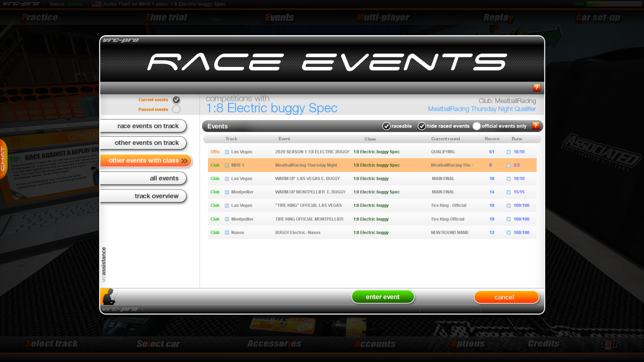This screenshot has height=362, width=644.
Task: Sort by Class column header
Action: [370, 139]
